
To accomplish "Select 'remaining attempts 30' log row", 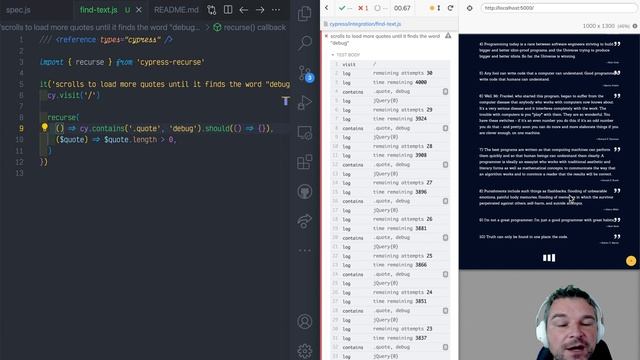I will pyautogui.click(x=390, y=73).
